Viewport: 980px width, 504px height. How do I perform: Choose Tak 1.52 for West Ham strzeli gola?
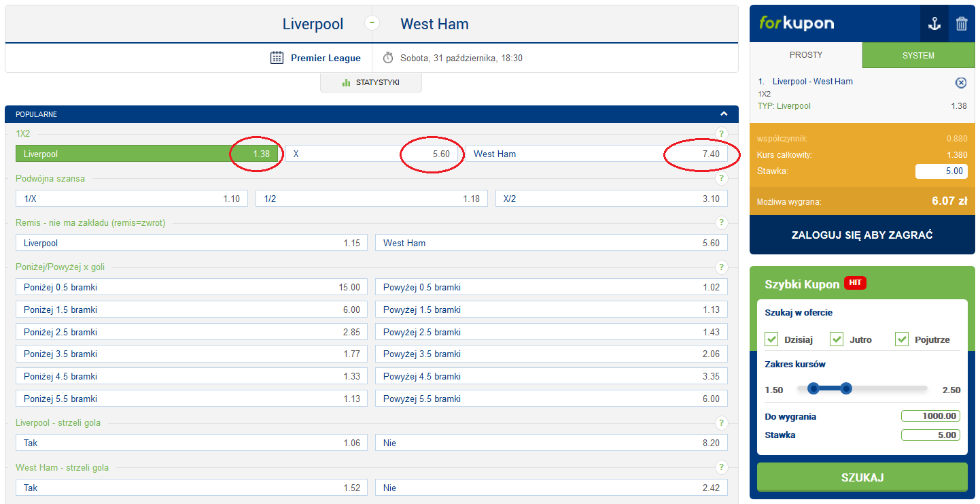(x=192, y=488)
